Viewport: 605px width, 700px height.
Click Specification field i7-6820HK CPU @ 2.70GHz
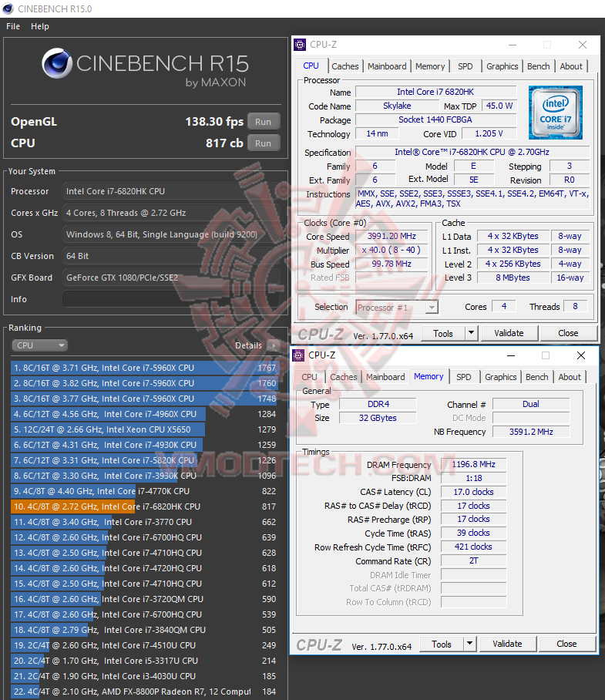(472, 152)
